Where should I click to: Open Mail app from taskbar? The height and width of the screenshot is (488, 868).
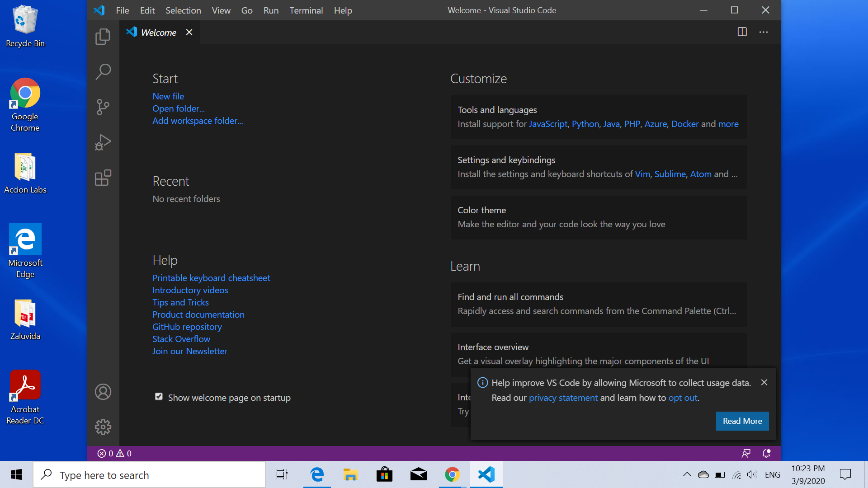[x=418, y=474]
